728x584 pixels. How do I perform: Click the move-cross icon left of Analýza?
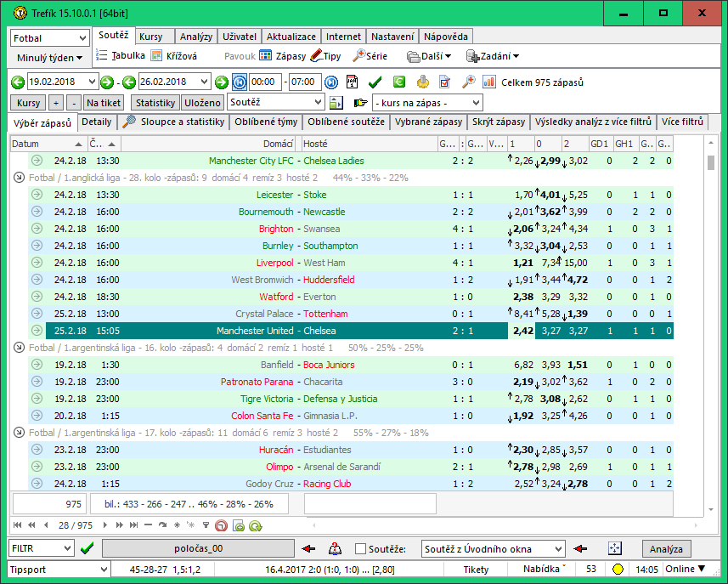[x=615, y=548]
